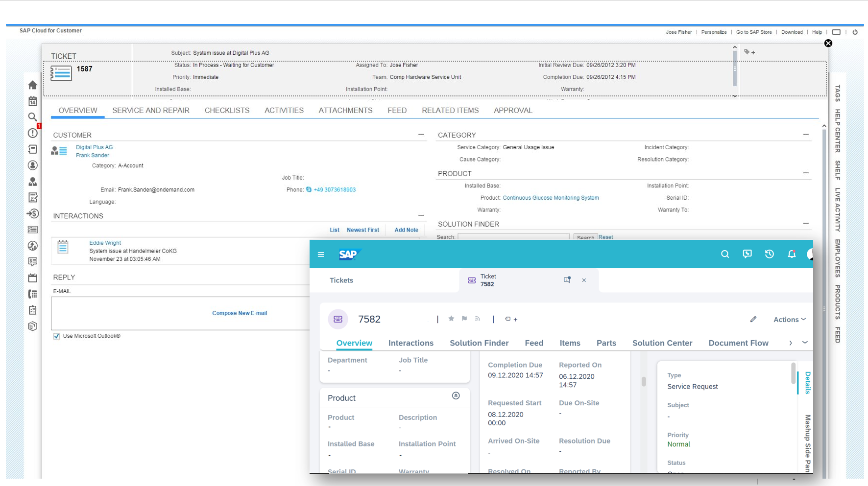Open Interactions tab in ticket 7582
This screenshot has width=868, height=486.
pos(410,343)
